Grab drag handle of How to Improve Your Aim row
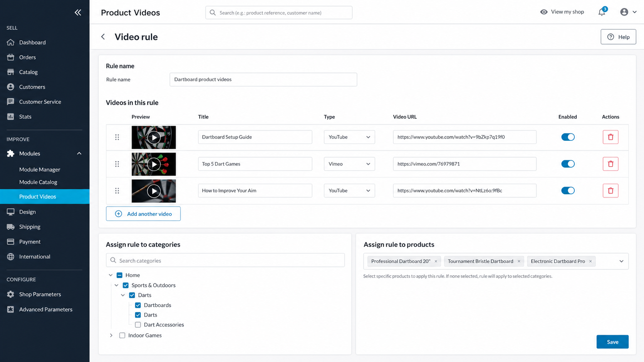 (x=117, y=191)
